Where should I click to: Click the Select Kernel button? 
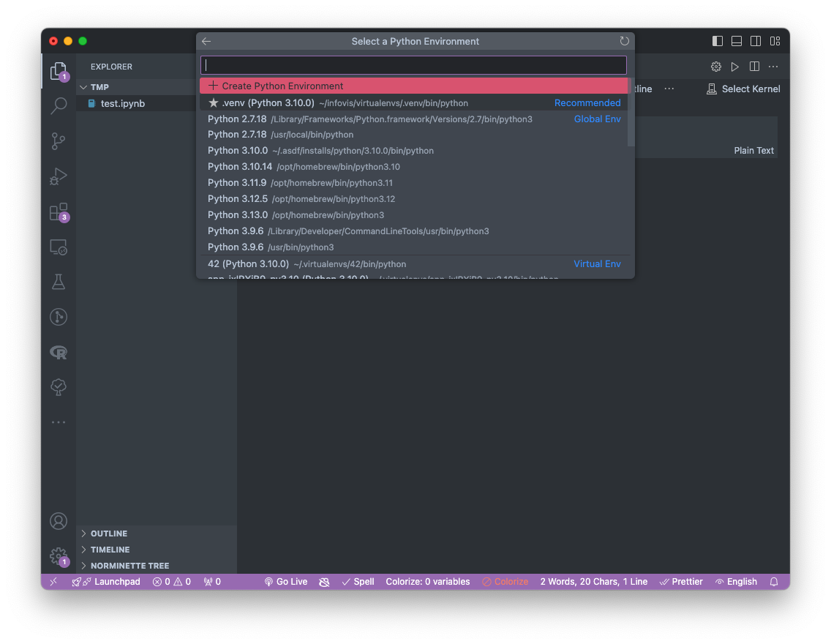pos(743,89)
